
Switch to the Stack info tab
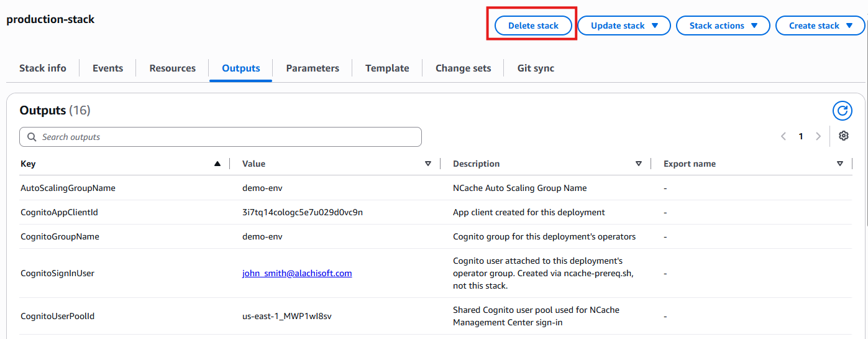(43, 68)
